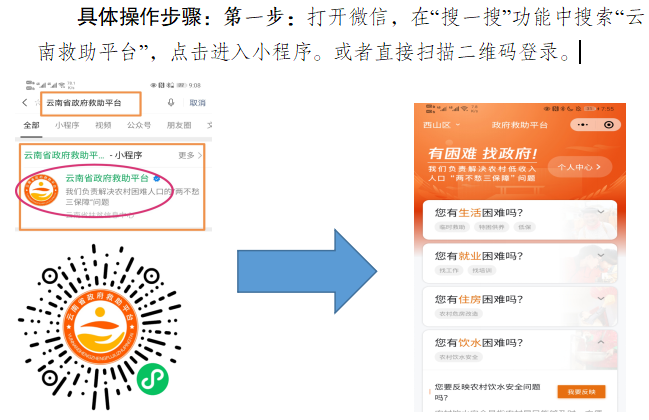Tap the blue verified badge next to platform name
Viewport: 649px width, 420px height.
click(156, 178)
